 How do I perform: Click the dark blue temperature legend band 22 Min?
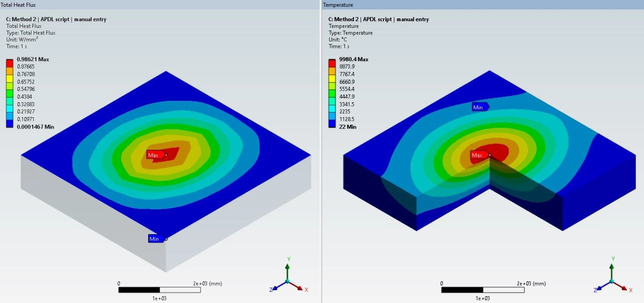[332, 124]
